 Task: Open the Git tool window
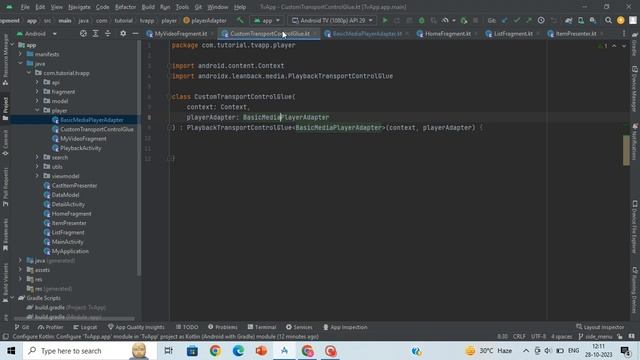22,327
